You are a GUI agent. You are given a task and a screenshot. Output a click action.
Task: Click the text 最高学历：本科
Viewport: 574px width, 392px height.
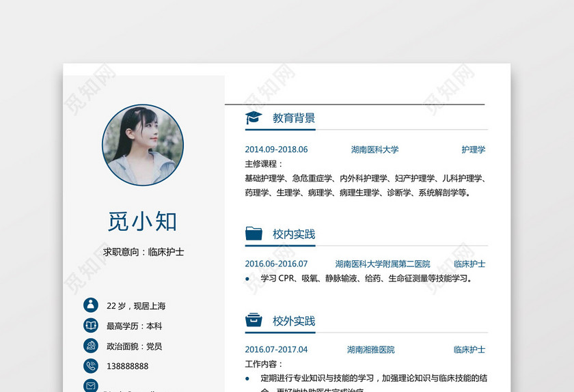[134, 326]
